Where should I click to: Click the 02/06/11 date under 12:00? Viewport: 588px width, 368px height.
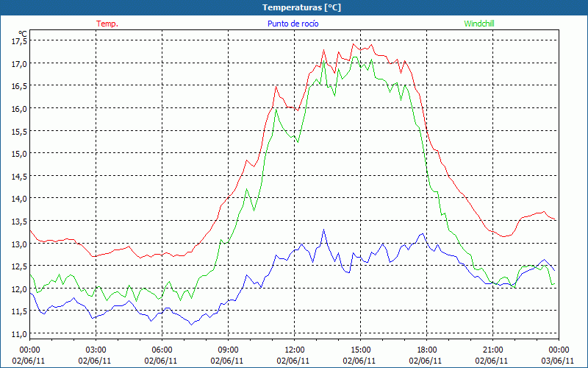[x=293, y=361]
